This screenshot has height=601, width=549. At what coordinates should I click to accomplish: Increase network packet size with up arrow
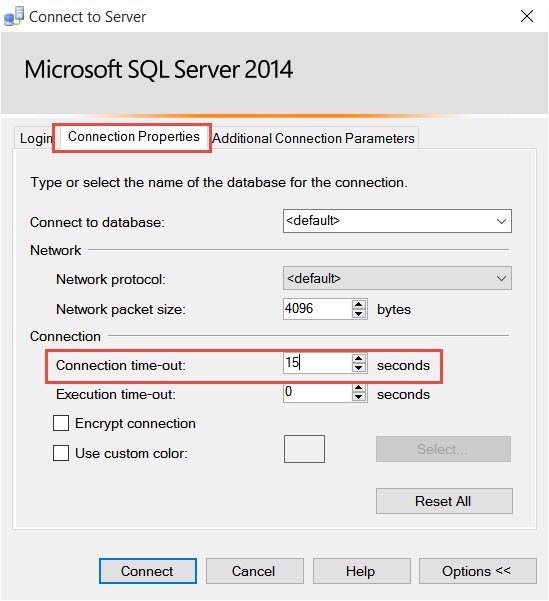click(358, 305)
